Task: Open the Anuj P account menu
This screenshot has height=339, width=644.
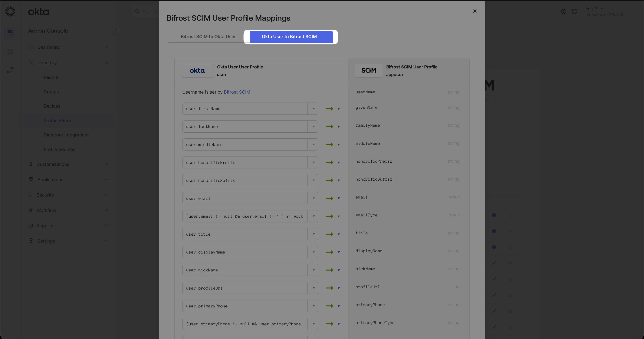Action: (x=604, y=12)
